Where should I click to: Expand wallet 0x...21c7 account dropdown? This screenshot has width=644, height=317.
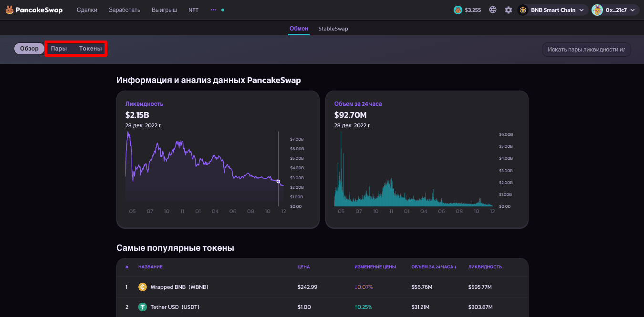click(x=615, y=10)
